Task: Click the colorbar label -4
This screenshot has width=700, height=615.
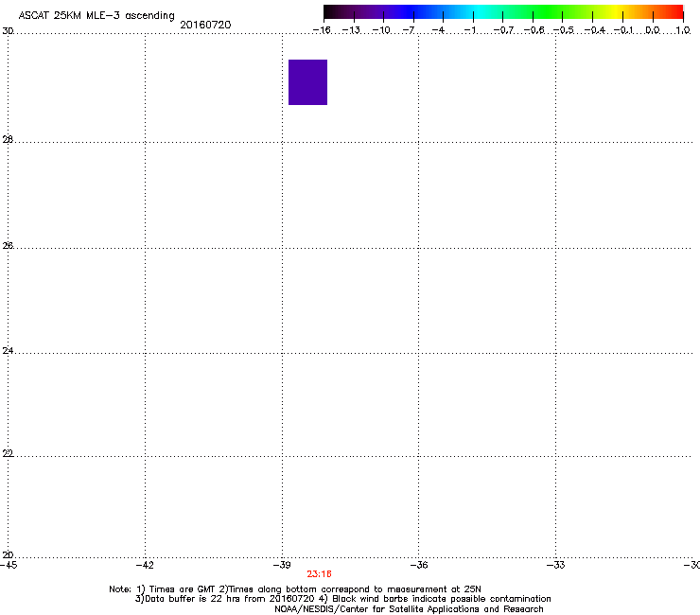Action: [438, 30]
